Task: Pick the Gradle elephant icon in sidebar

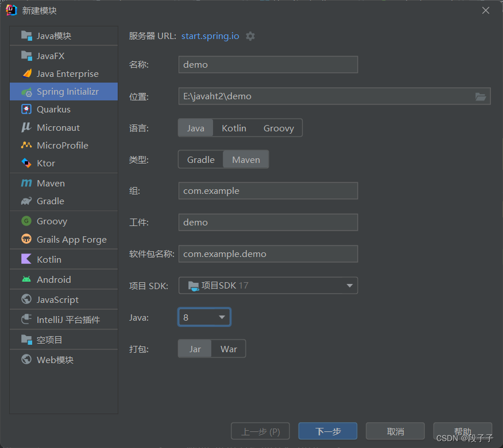Action: (26, 201)
